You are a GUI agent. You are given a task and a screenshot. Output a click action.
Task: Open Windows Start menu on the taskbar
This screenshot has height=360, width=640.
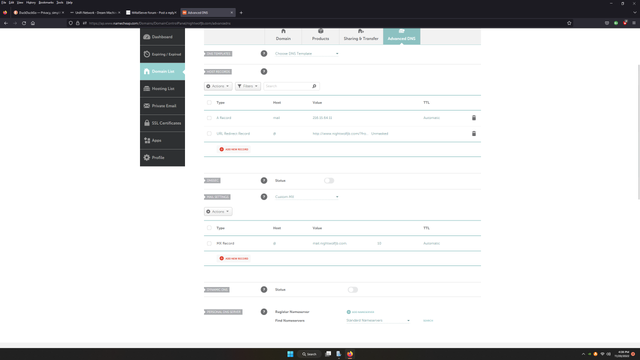coord(290,354)
